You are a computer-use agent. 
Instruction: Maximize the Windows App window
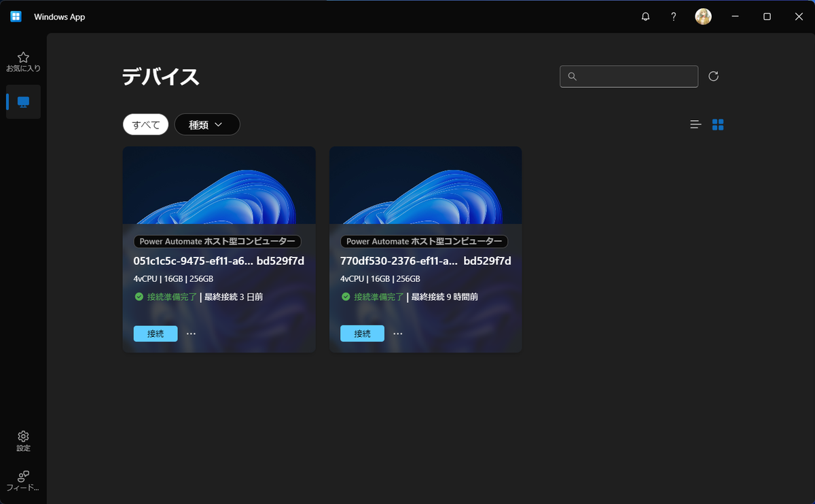(x=767, y=17)
